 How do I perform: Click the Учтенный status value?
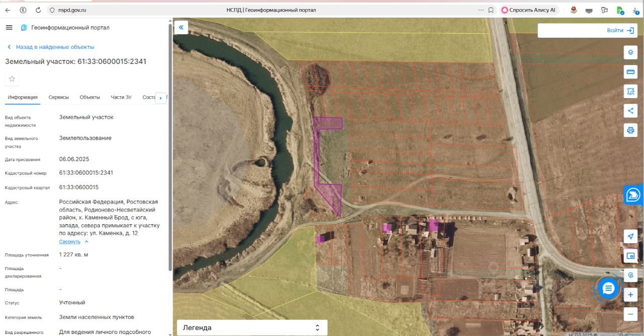coord(72,303)
